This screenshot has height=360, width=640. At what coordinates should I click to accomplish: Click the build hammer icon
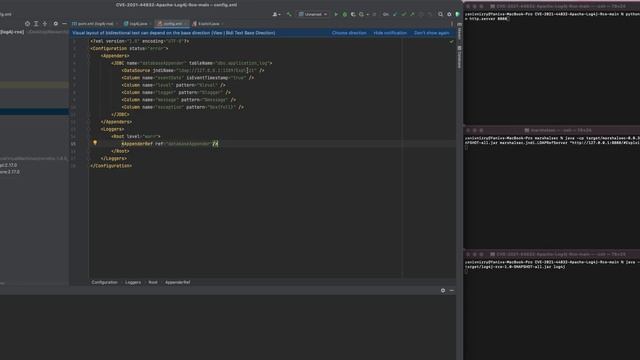pyautogui.click(x=289, y=14)
